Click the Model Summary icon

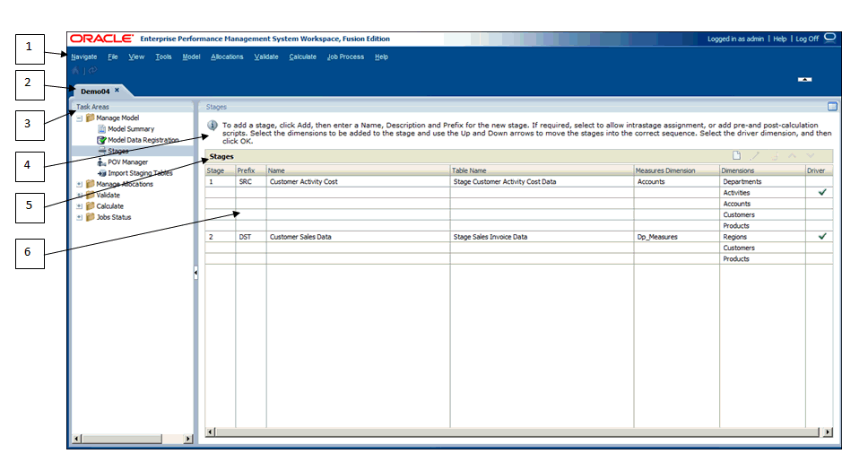tap(102, 128)
